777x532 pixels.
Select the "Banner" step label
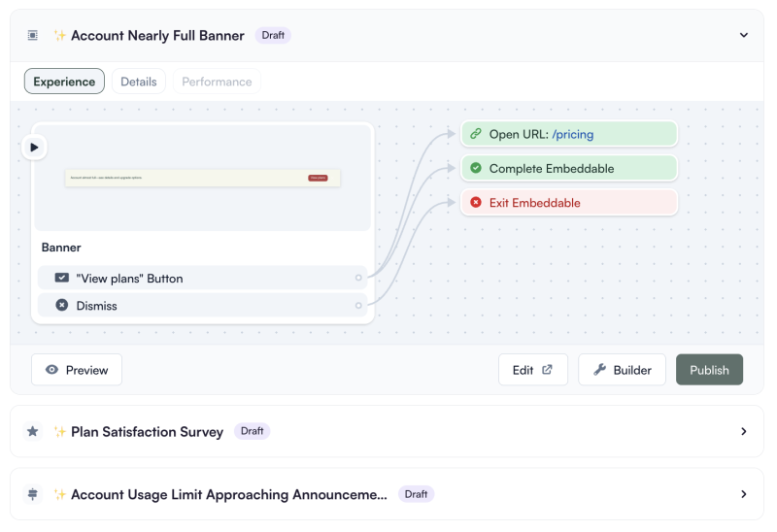click(61, 248)
